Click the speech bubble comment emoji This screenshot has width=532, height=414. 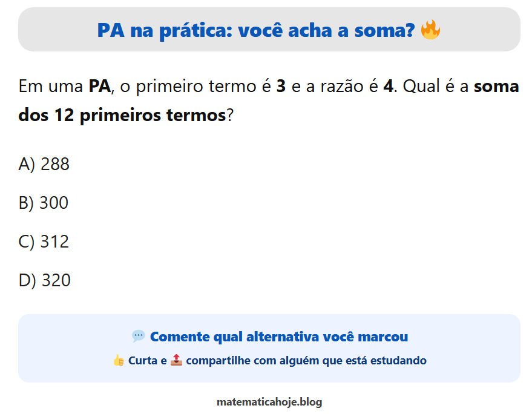[139, 336]
